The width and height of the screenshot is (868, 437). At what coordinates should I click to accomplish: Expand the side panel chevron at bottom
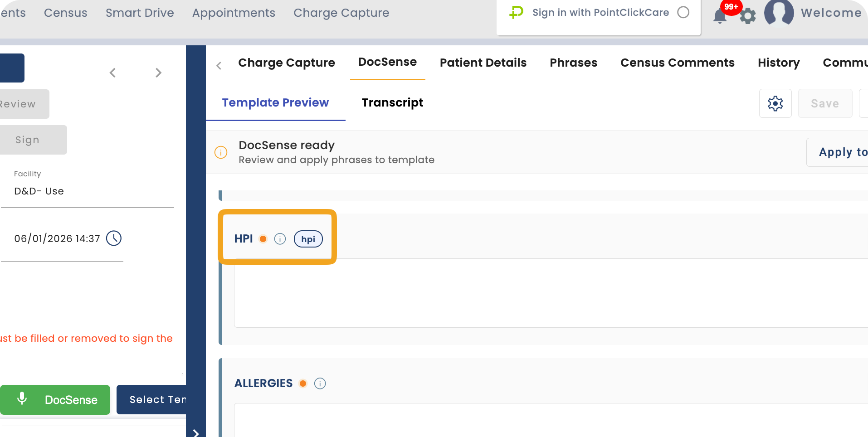196,433
